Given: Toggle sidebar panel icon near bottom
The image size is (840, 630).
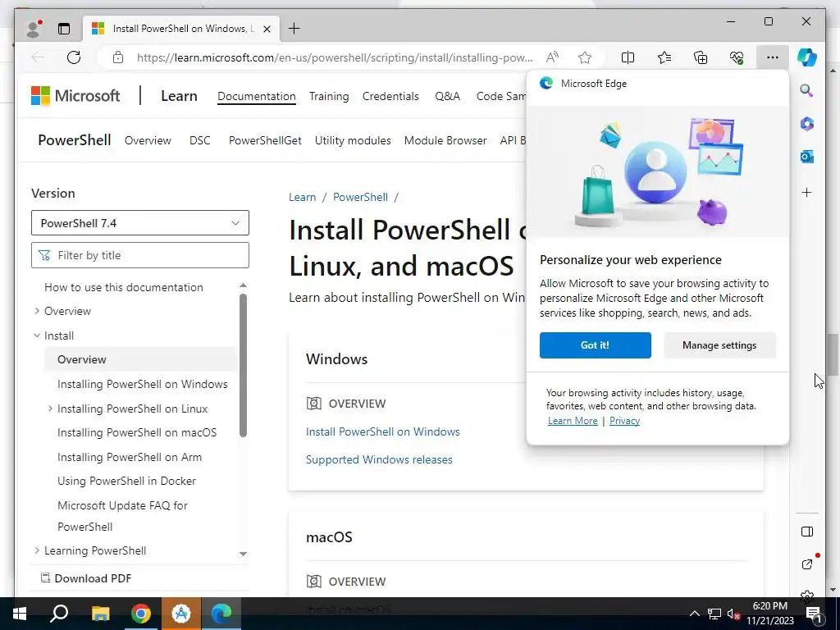Looking at the screenshot, I should [x=807, y=532].
